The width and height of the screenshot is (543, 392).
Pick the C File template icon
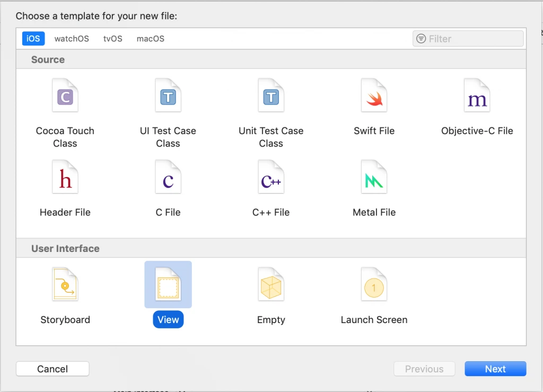click(168, 177)
